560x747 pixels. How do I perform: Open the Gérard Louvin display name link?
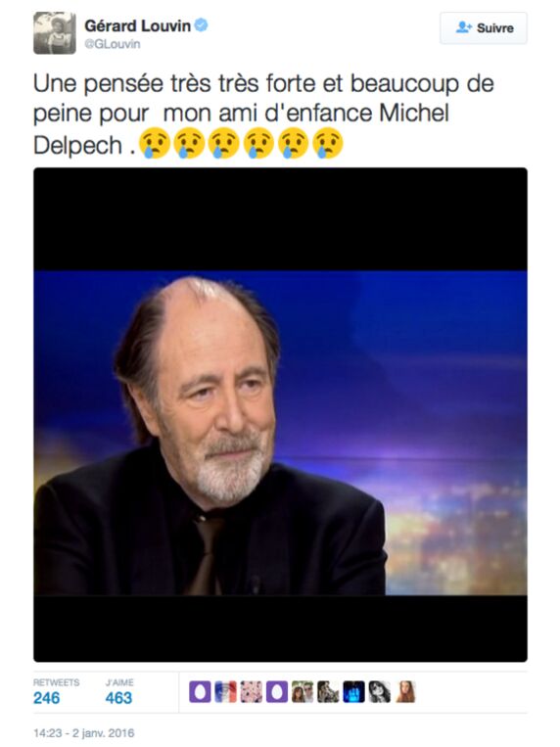(x=137, y=25)
